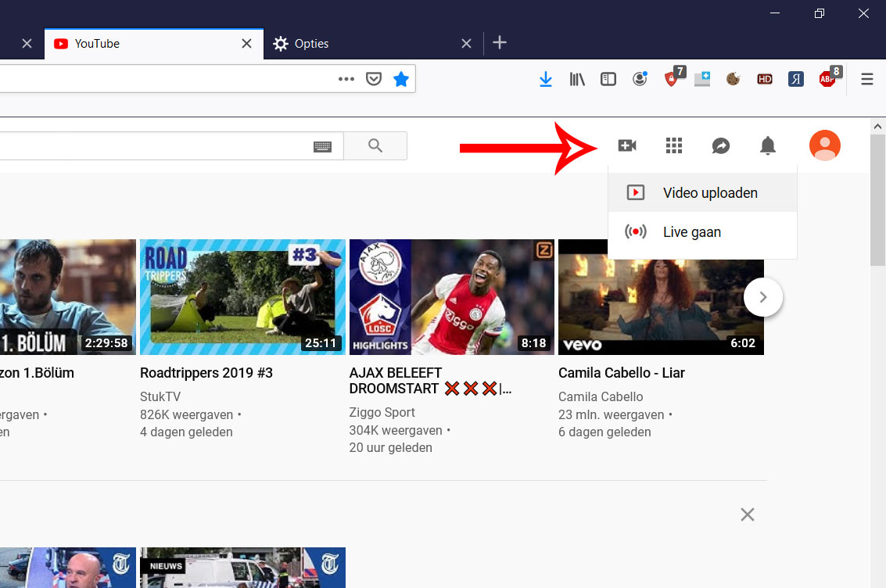886x588 pixels.
Task: Click the HD extension icon
Action: pos(765,79)
